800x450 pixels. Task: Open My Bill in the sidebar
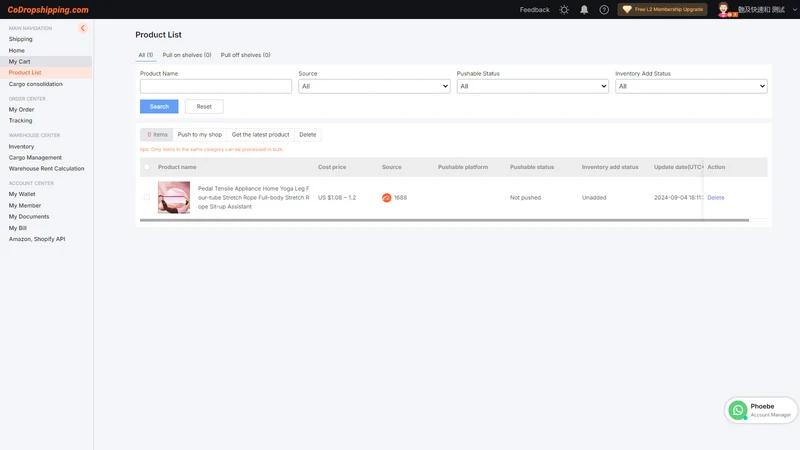[x=17, y=228]
